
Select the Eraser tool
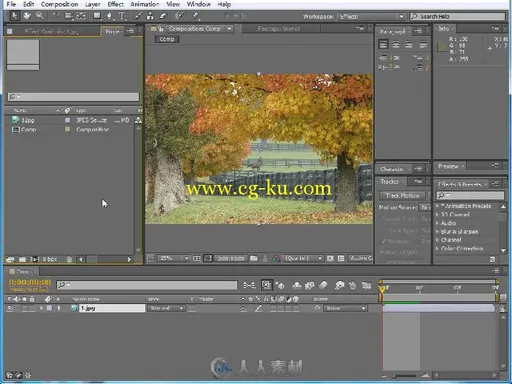coord(163,16)
